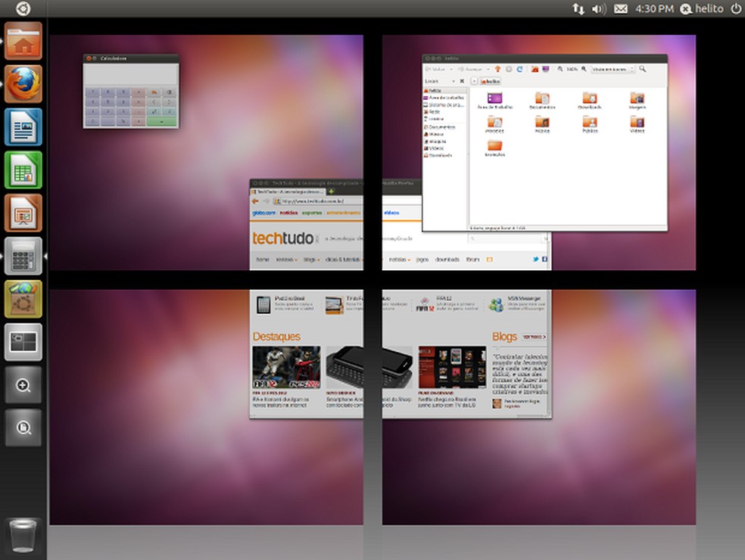Screen dimensions: 745x560
Task: Open LibreOffice Calc spreadsheet icon
Action: (23, 170)
